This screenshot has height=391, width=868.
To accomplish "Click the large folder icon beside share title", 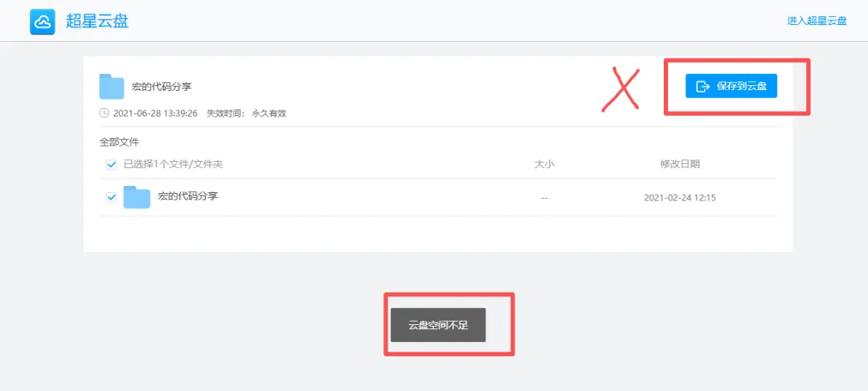I will coord(112,86).
